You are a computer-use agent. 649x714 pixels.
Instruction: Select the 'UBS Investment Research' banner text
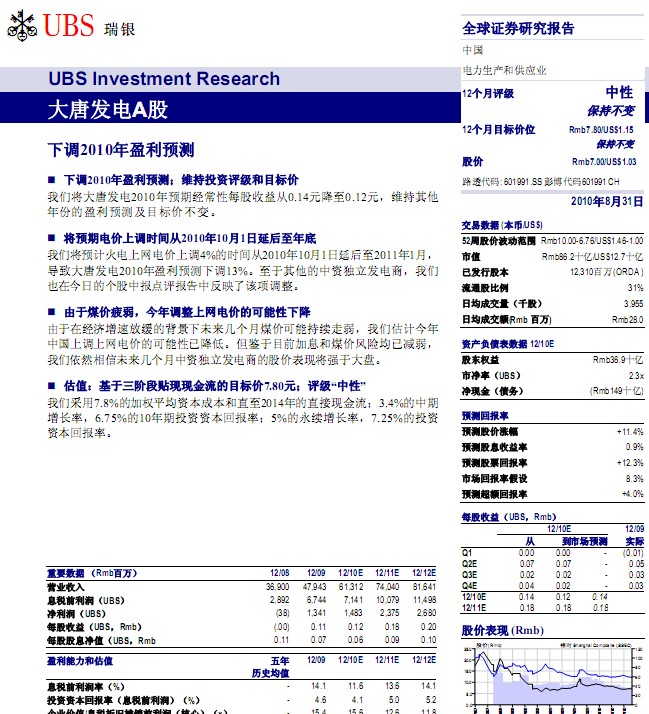tap(164, 79)
